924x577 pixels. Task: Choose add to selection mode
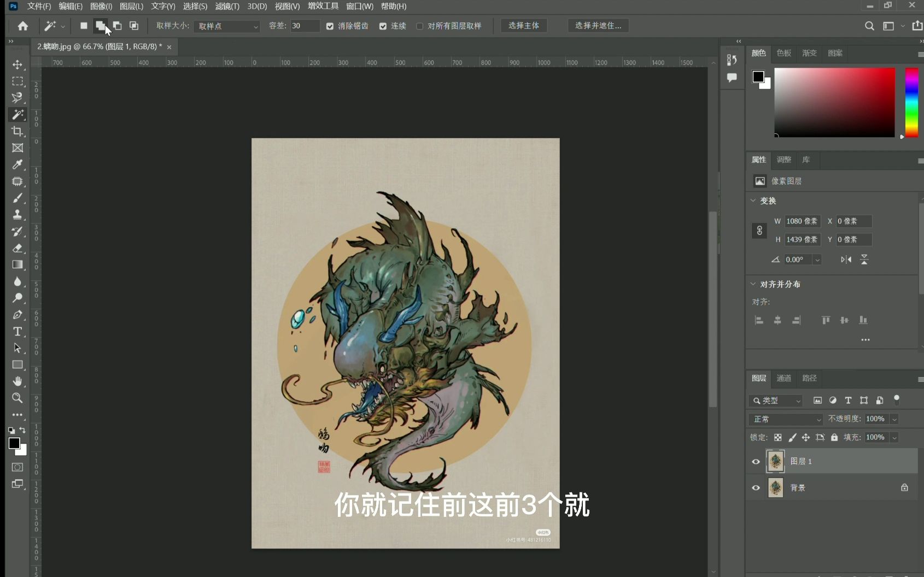click(100, 26)
